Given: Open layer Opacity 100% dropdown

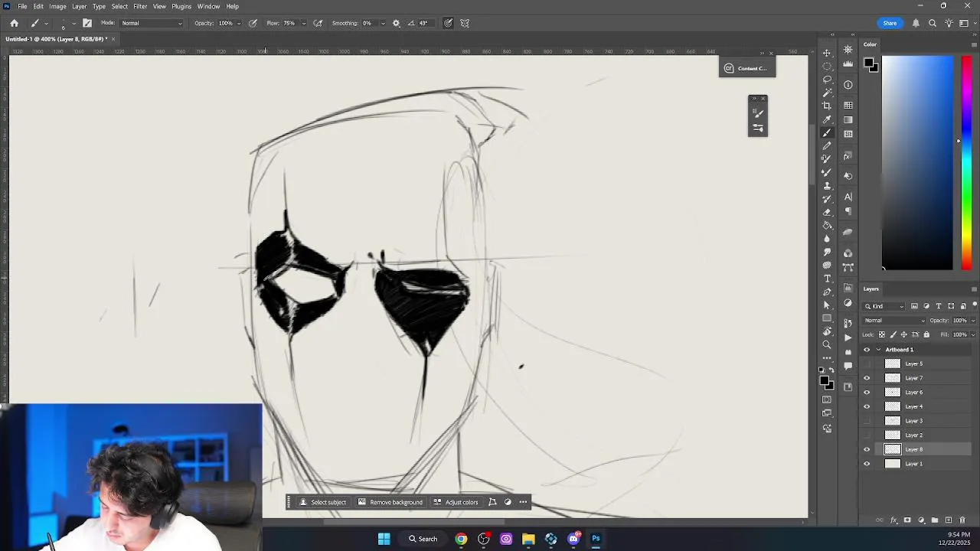Looking at the screenshot, I should tap(973, 321).
